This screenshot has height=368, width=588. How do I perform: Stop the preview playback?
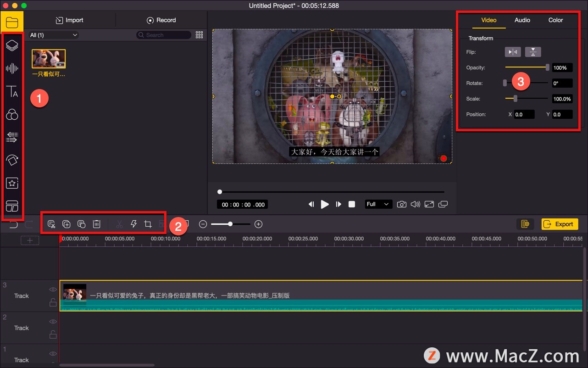coord(352,204)
